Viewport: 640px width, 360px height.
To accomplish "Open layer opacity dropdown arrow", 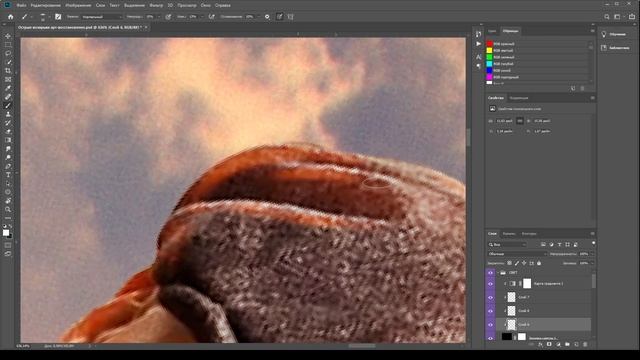I will point(591,254).
